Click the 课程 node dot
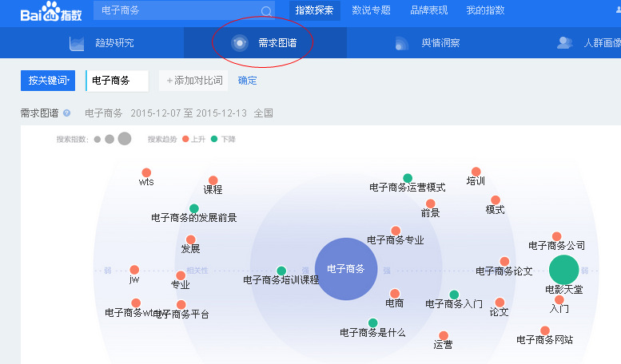 213,180
